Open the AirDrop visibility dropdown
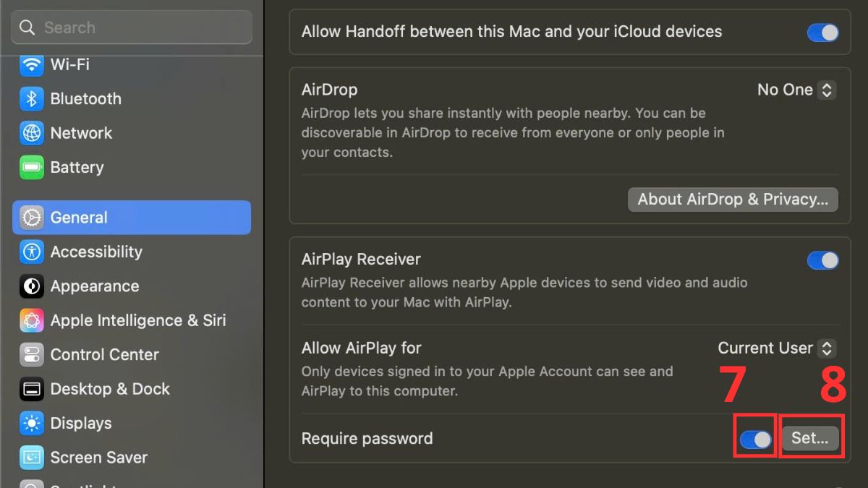Viewport: 868px width, 488px height. (796, 90)
